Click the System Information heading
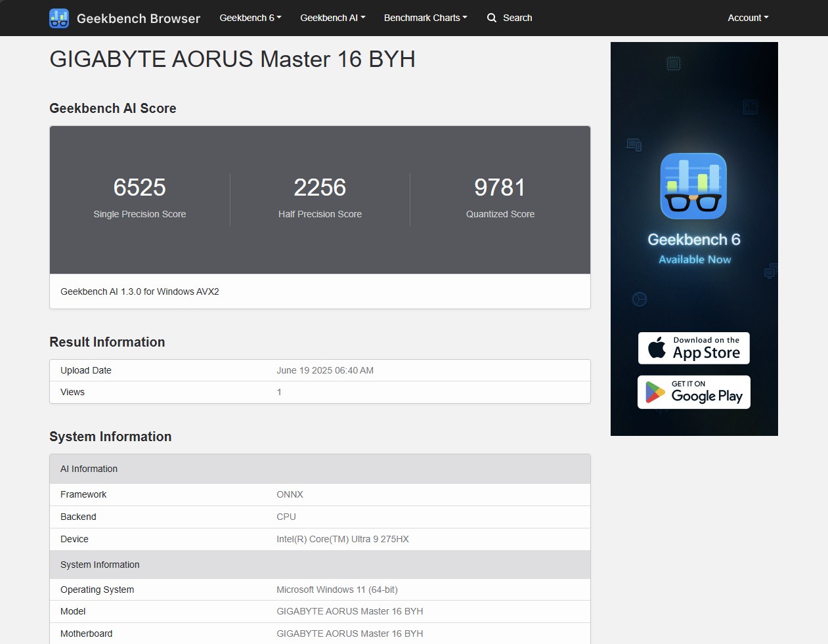828x644 pixels. [110, 437]
